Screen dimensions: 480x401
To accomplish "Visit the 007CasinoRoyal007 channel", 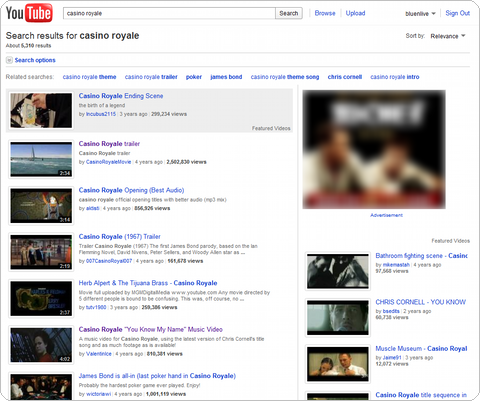I will tap(109, 261).
